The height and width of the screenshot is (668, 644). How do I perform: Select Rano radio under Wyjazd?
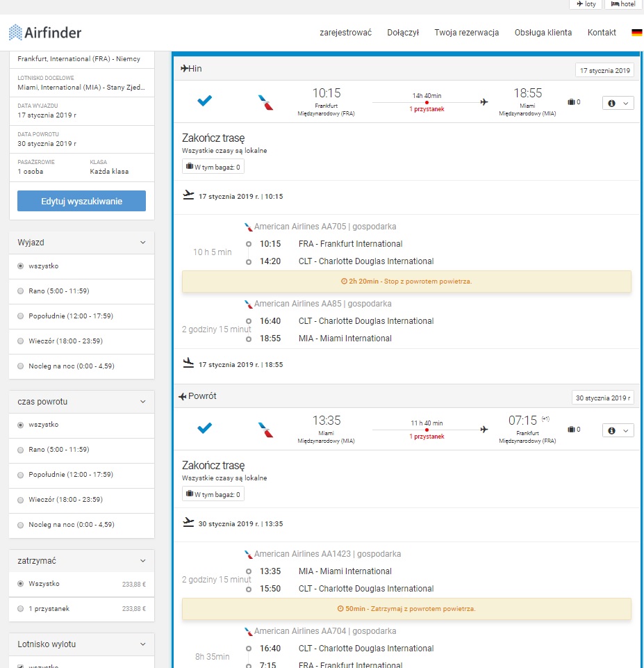click(20, 291)
